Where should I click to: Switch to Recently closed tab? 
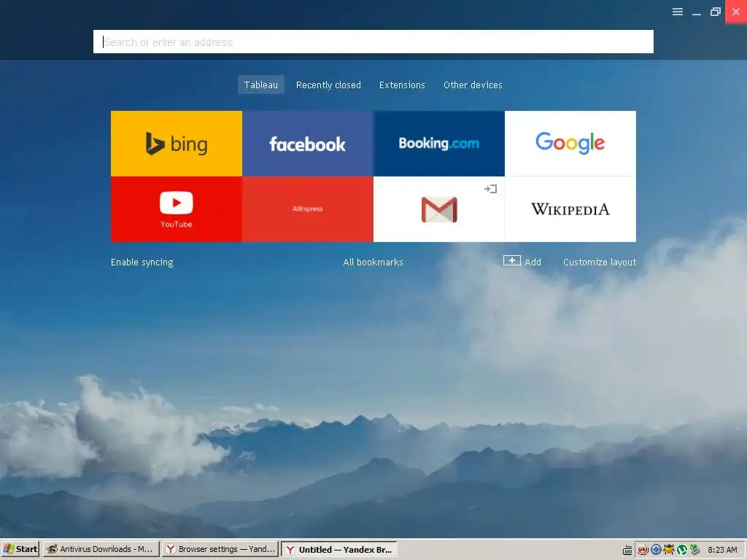(x=328, y=85)
